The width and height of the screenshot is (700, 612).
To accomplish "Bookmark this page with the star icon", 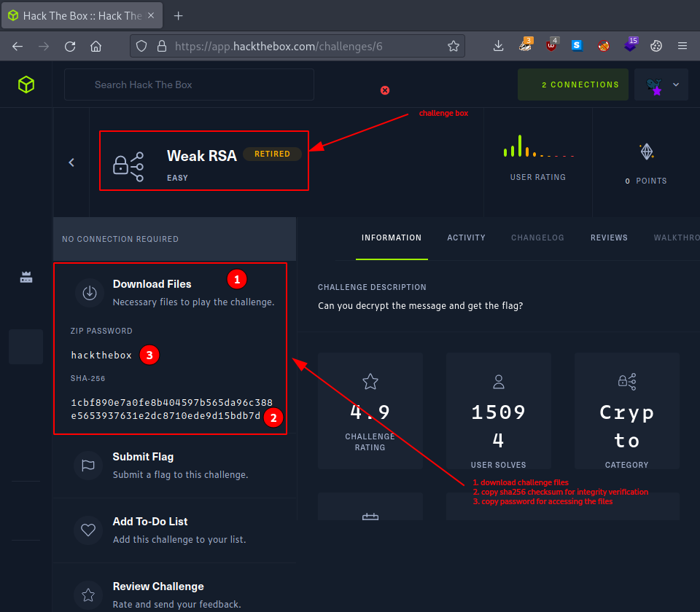I will point(453,46).
